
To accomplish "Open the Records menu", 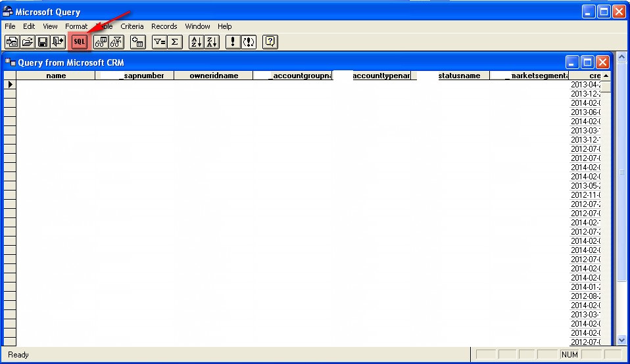I will (164, 26).
